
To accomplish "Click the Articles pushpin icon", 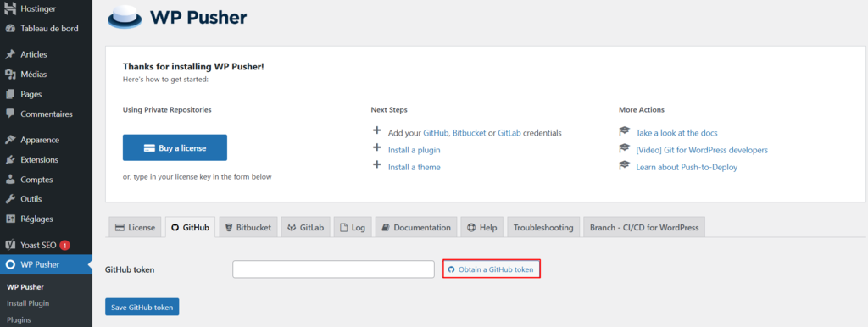I will pos(10,54).
